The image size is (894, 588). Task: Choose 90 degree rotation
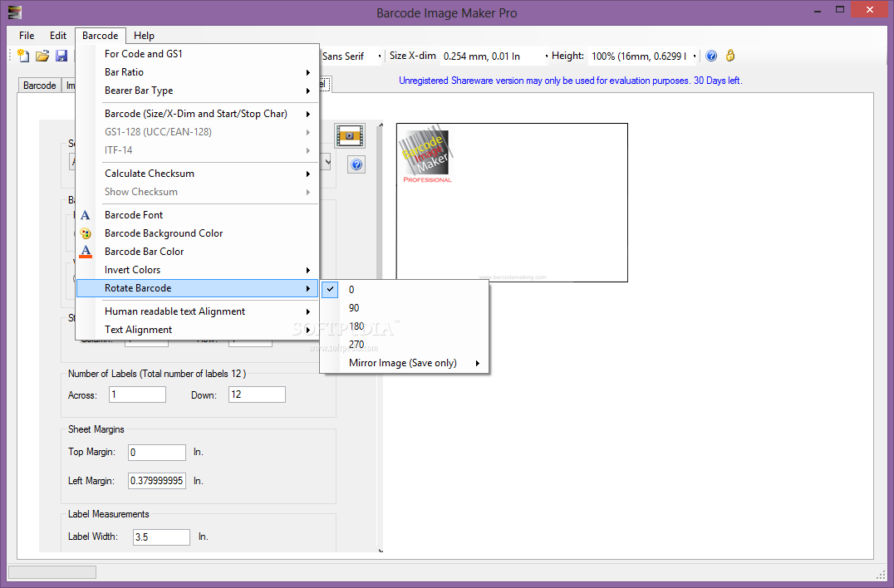(405, 307)
